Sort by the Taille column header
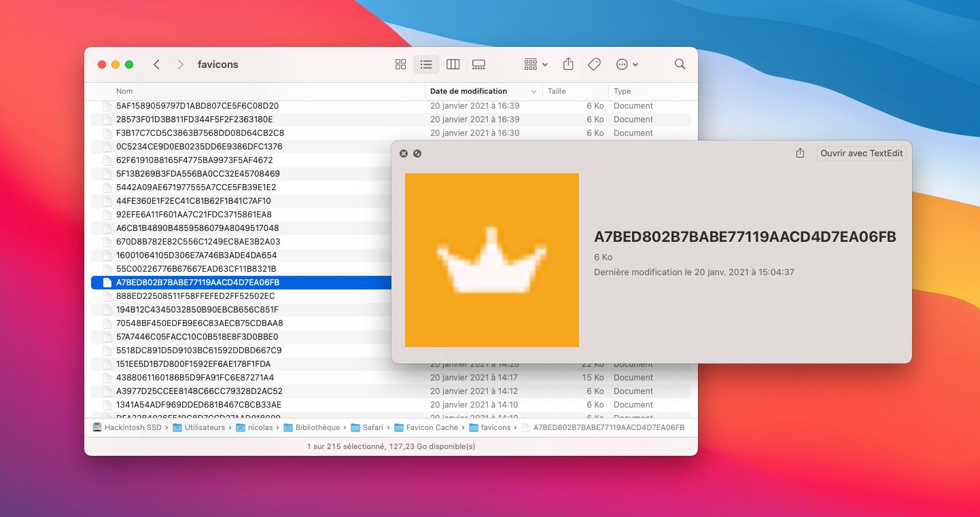 (557, 91)
